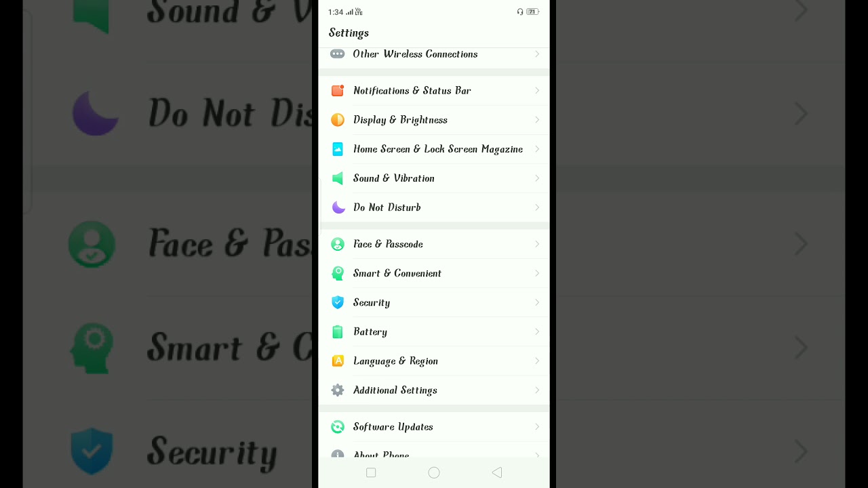Tap the Display & Brightness icon
Screen dimensions: 868x488
337,120
